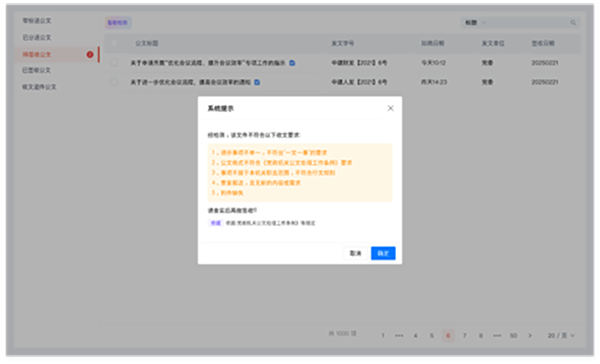600x364 pixels.
Task: Expand the 20 per page size dropdown
Action: point(561,335)
